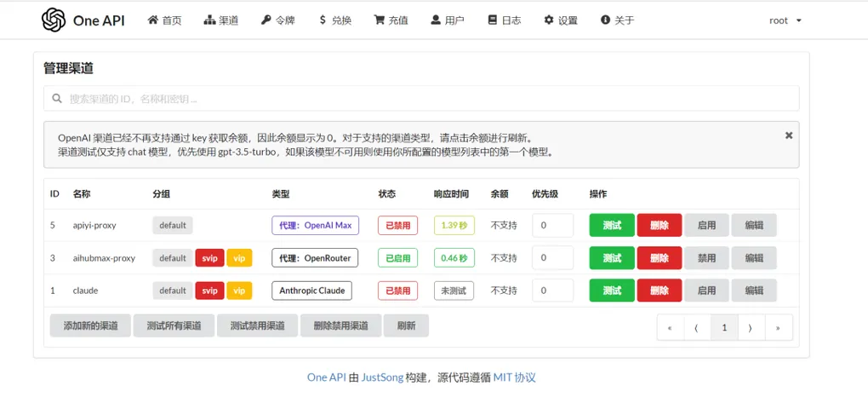Dismiss the OpenAI notice with the X

(789, 135)
